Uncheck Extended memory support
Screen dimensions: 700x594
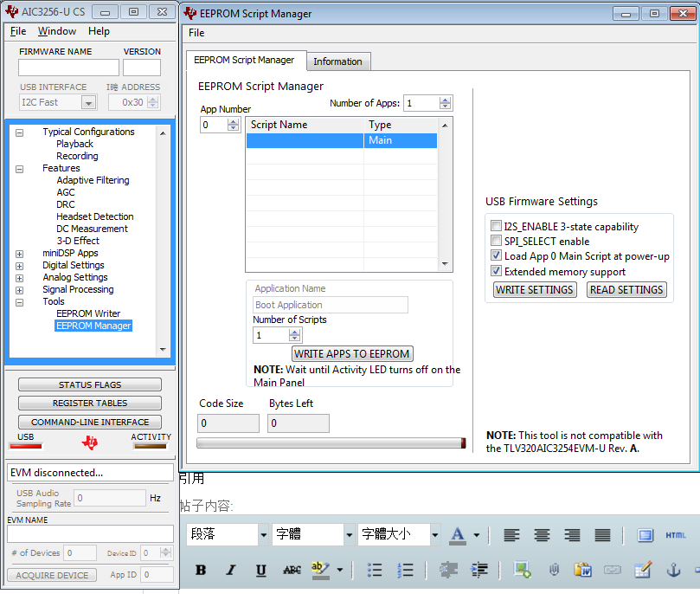496,271
